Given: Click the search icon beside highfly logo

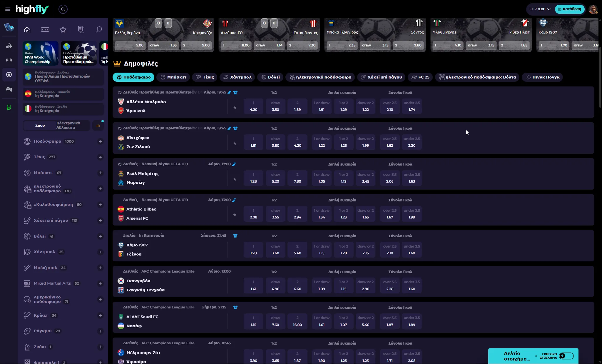Looking at the screenshot, I should point(63,9).
